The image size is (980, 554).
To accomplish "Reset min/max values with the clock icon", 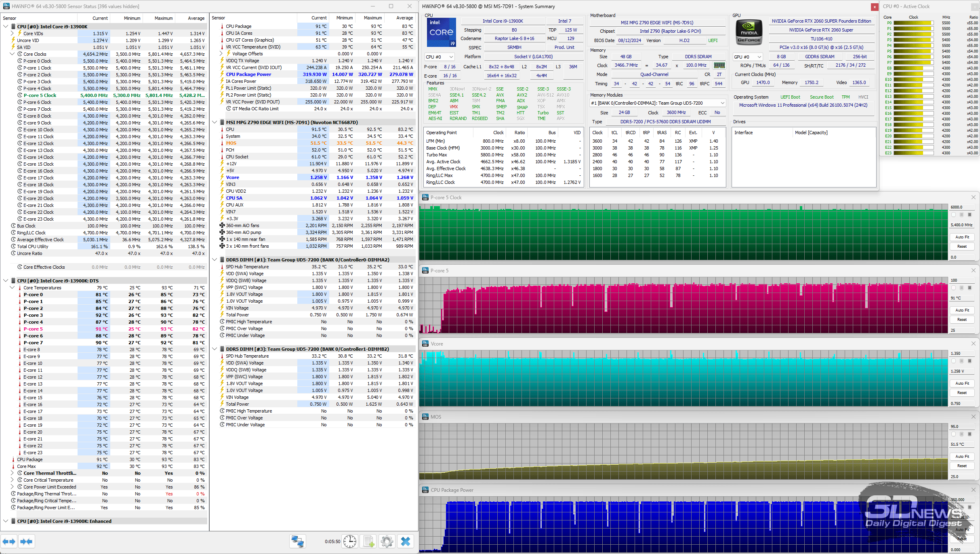I will pos(350,541).
